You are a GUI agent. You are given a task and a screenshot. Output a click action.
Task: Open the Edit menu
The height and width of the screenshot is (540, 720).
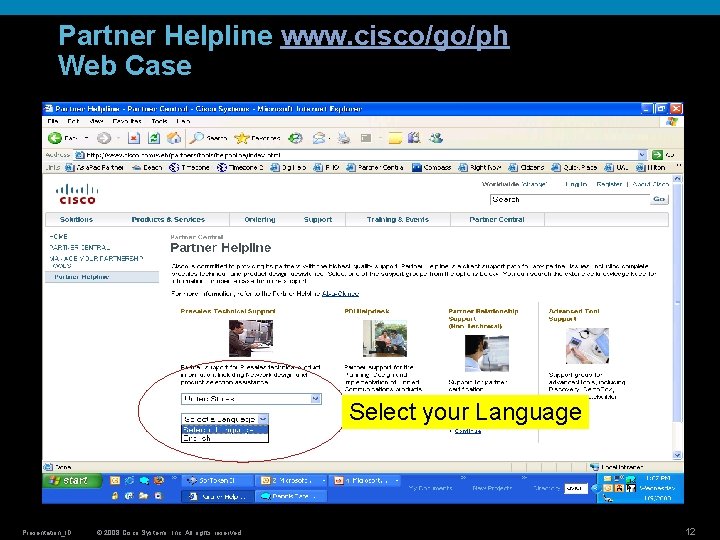click(x=73, y=121)
